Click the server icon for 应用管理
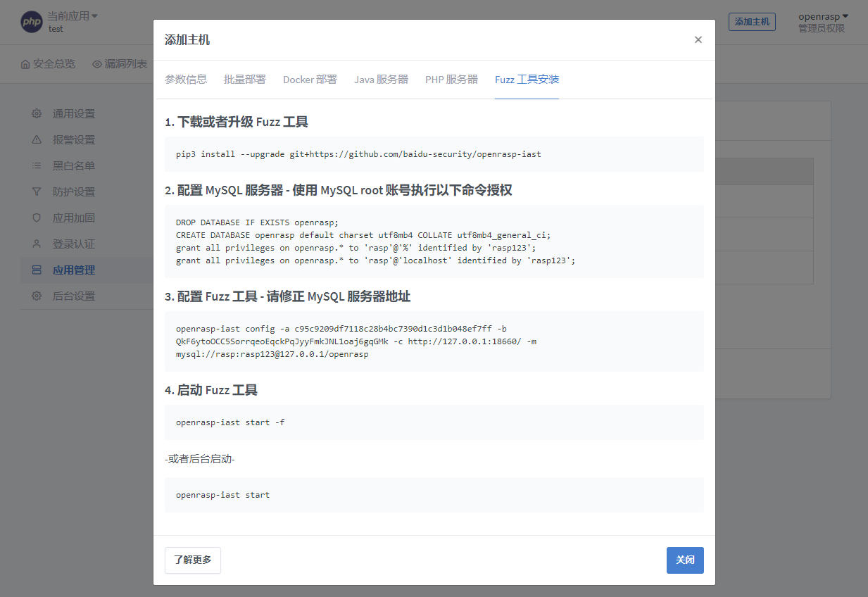Screen dimensions: 868x597 (37, 270)
